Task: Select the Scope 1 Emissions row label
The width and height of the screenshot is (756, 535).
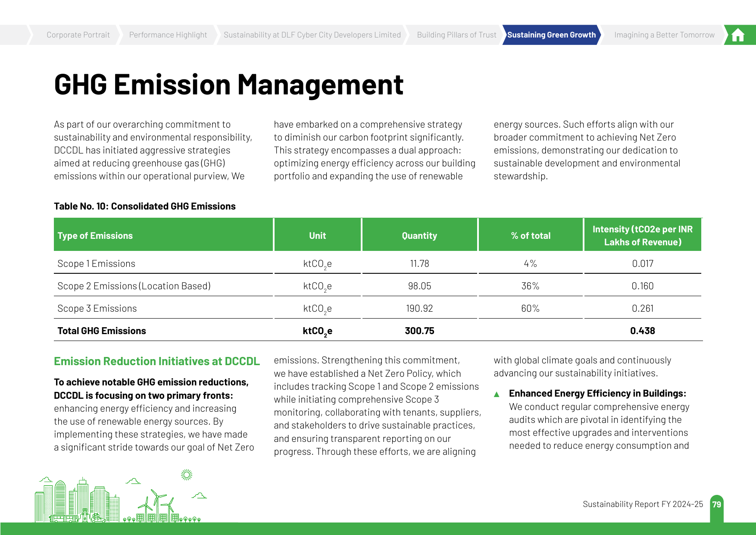Action: click(97, 263)
